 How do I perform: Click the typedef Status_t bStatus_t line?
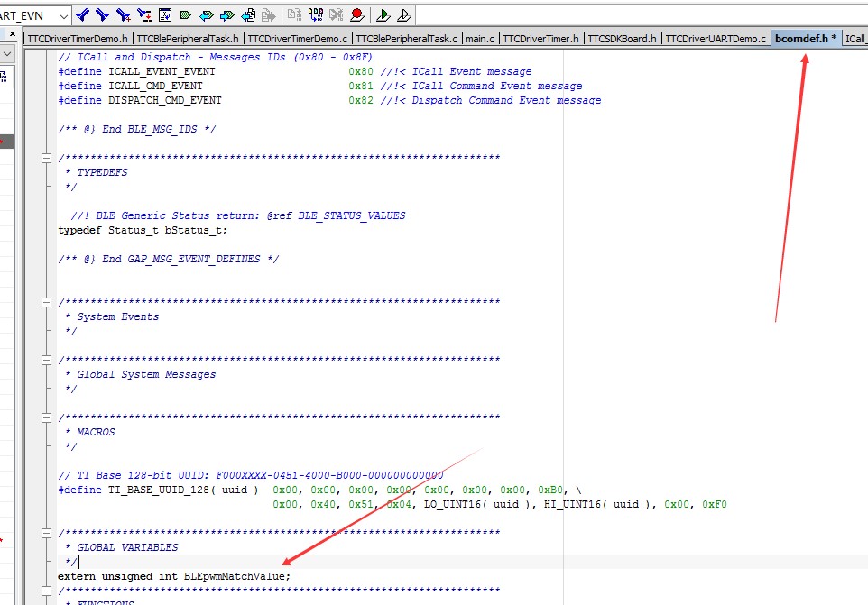(143, 230)
